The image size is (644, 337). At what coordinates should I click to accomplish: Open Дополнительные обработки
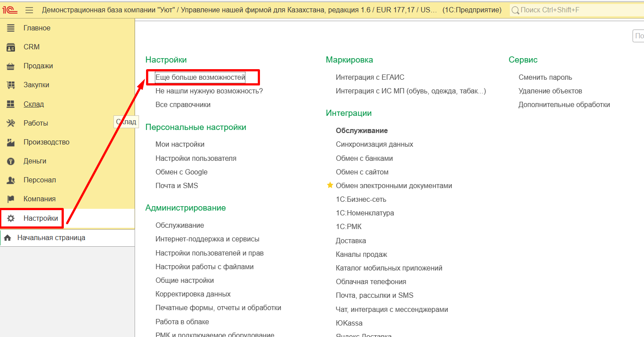click(564, 105)
